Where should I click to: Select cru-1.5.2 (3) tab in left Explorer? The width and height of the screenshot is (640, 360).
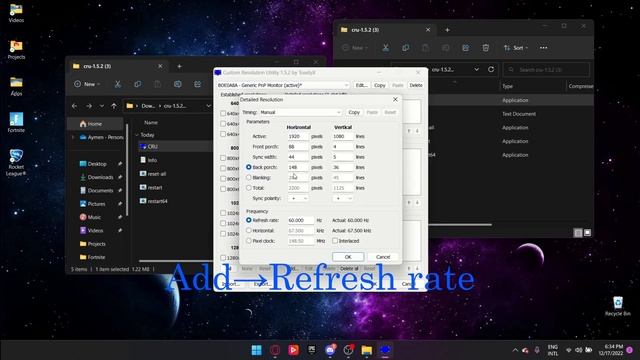[118, 66]
